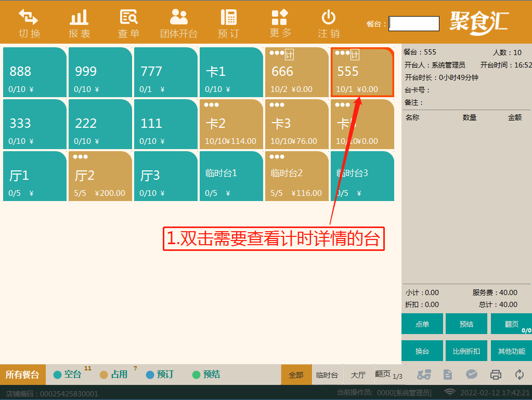Click the 注销 logout power icon
This screenshot has height=400, width=532.
point(329,17)
